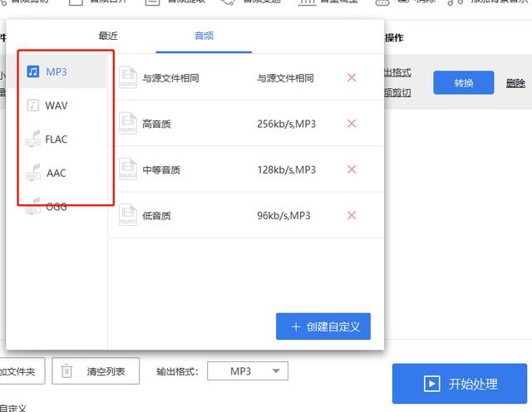Select the FLAC label in format list
Screen dimensions: 532x412
click(57, 139)
